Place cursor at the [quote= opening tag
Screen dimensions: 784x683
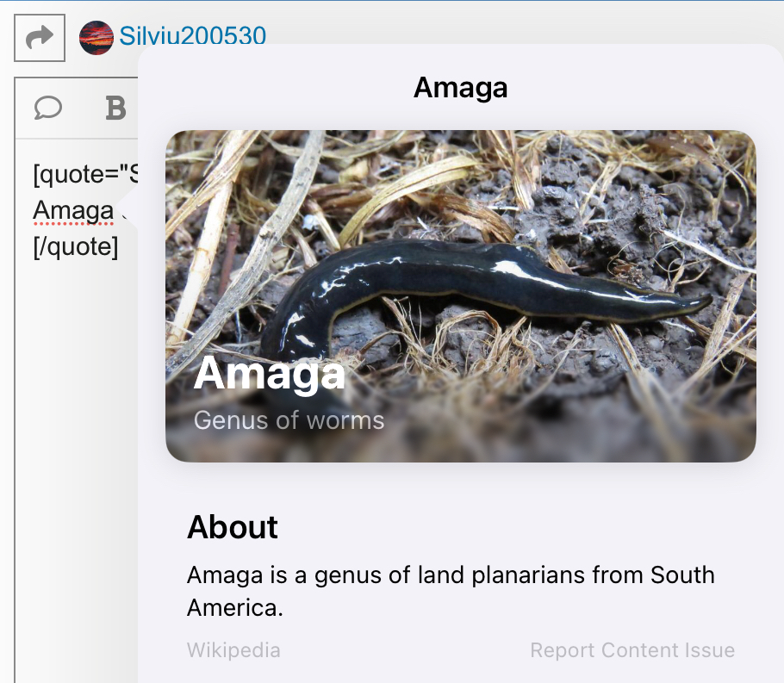coord(85,175)
